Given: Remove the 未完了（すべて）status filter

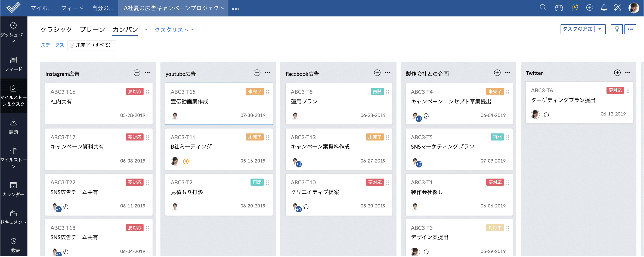Looking at the screenshot, I should click(x=72, y=45).
